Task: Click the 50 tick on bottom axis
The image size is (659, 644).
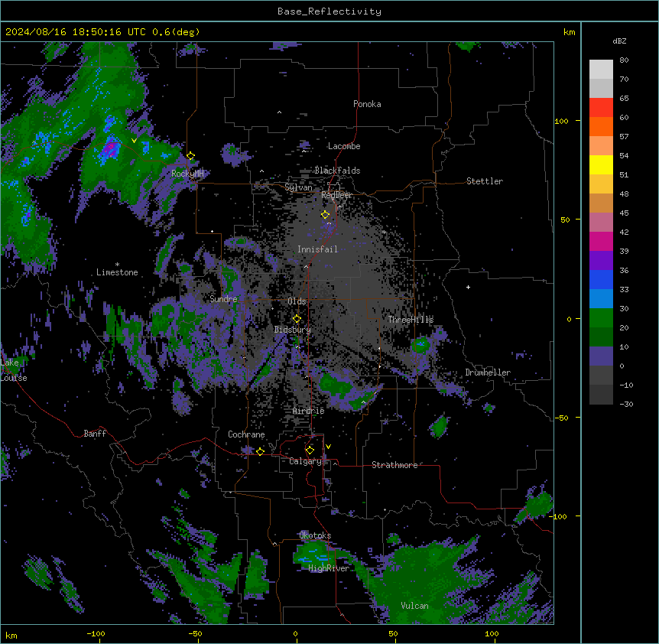Action: click(393, 633)
